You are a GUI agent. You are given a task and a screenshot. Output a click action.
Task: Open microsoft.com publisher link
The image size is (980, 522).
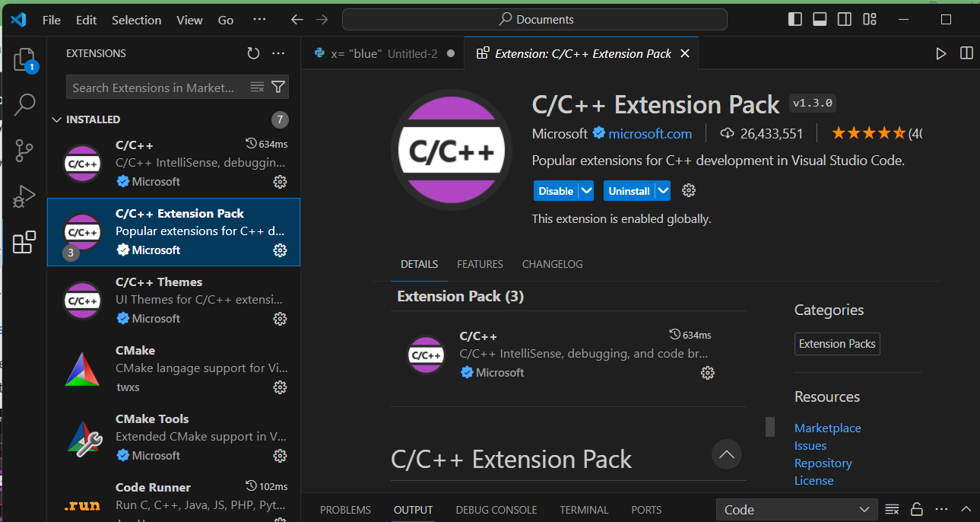coord(650,134)
